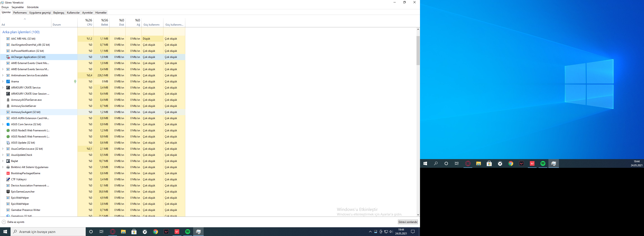Image resolution: width=644 pixels, height=236 pixels.
Task: Click the BootstrapPackagedGame process icon
Action: coord(8,173)
